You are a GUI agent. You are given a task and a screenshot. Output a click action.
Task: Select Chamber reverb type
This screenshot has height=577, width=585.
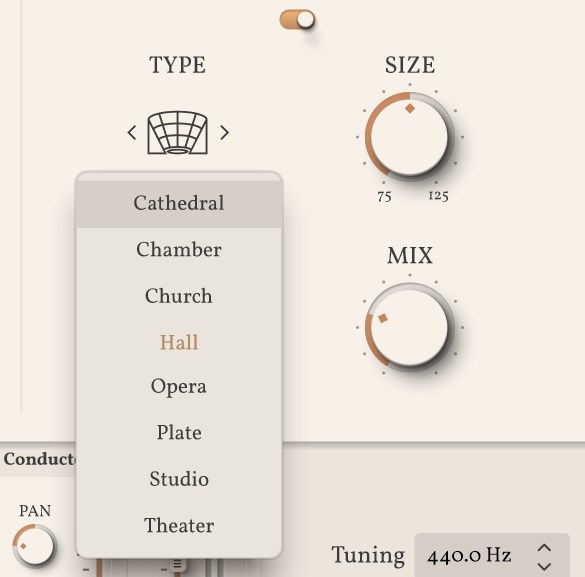[x=179, y=250]
